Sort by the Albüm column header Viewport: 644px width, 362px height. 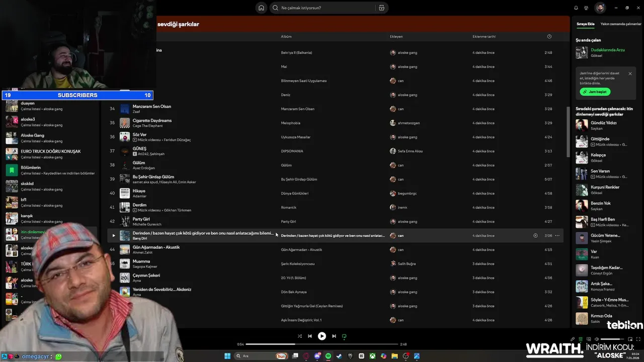(x=286, y=36)
